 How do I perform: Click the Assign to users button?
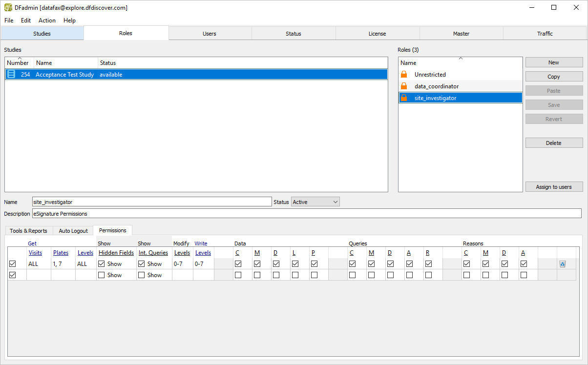554,187
